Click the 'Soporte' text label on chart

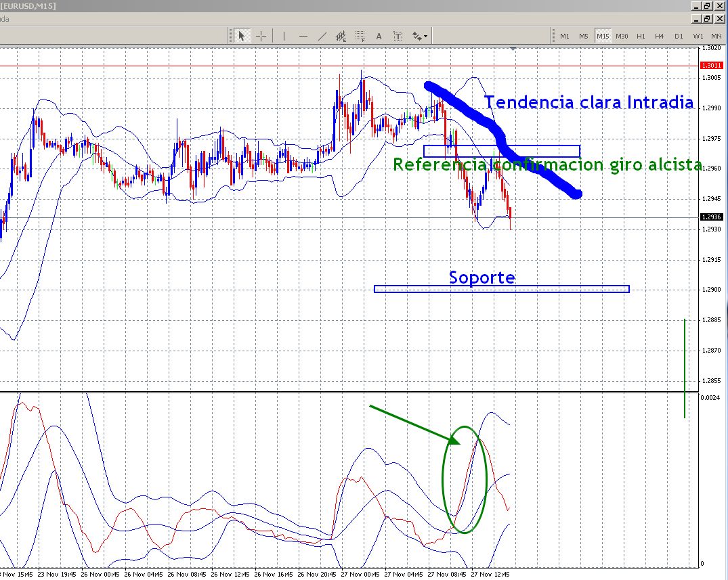(481, 277)
